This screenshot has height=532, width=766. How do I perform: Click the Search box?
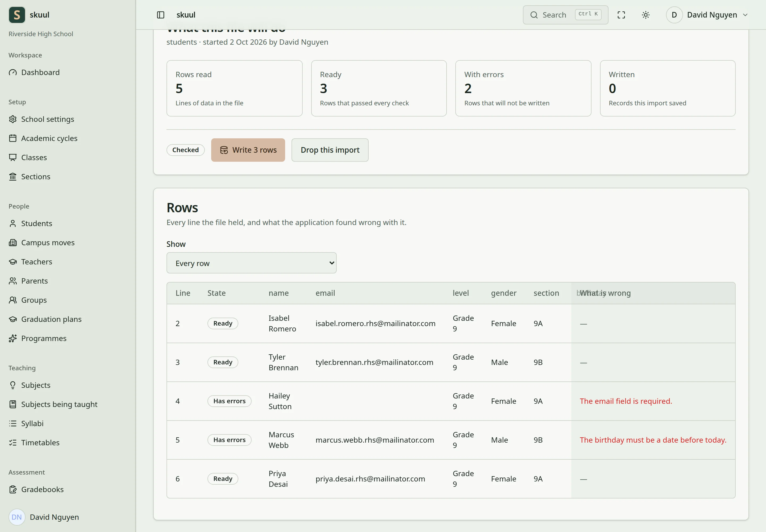565,15
